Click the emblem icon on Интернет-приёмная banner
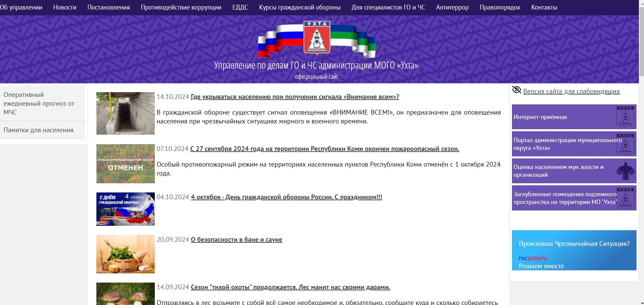This screenshot has width=644, height=305. point(625,117)
